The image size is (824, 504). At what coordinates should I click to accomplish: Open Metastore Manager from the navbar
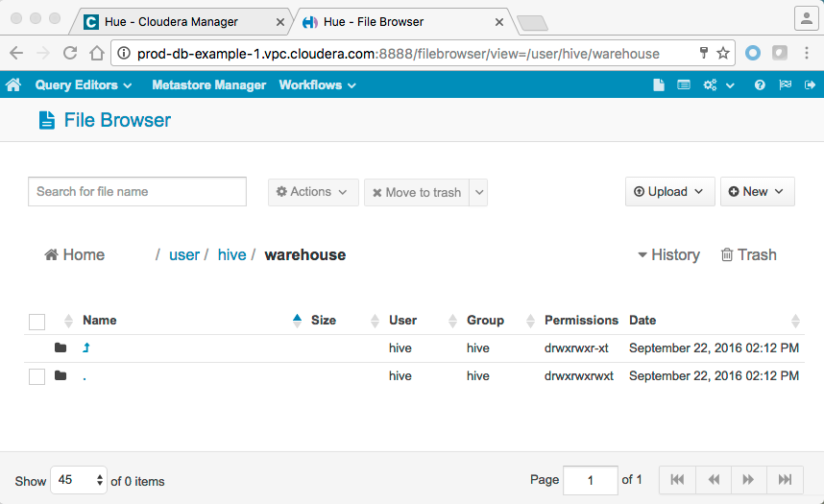[x=208, y=85]
